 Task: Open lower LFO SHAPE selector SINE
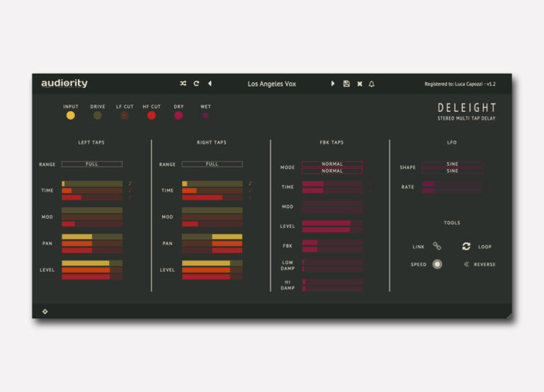point(452,171)
